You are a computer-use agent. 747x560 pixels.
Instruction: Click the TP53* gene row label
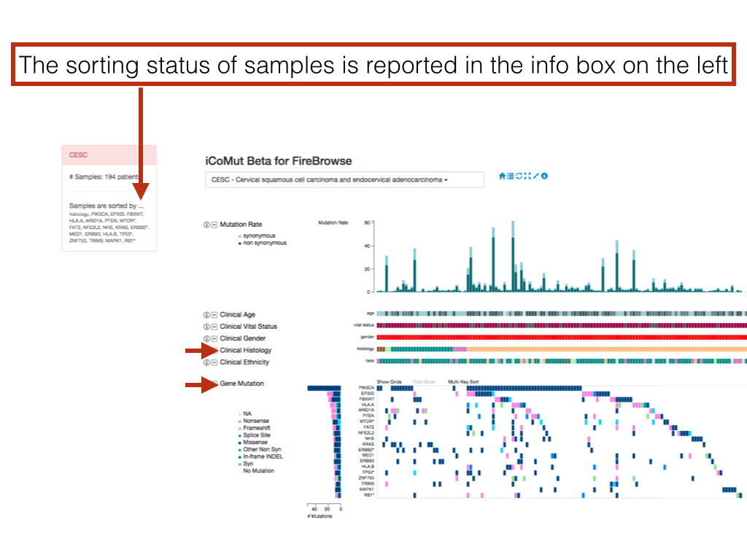[x=368, y=472]
